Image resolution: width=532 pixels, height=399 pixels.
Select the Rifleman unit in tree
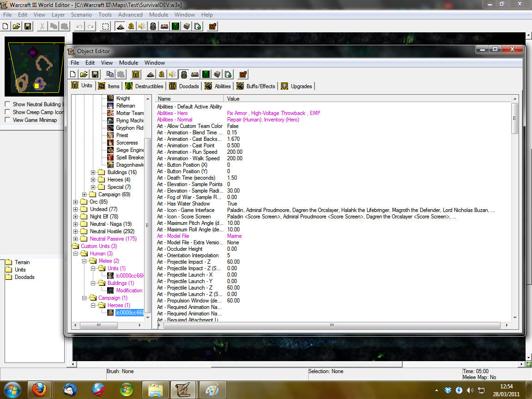coord(126,106)
